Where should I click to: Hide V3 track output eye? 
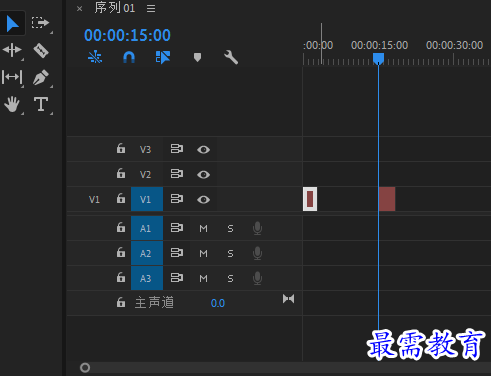pos(203,150)
